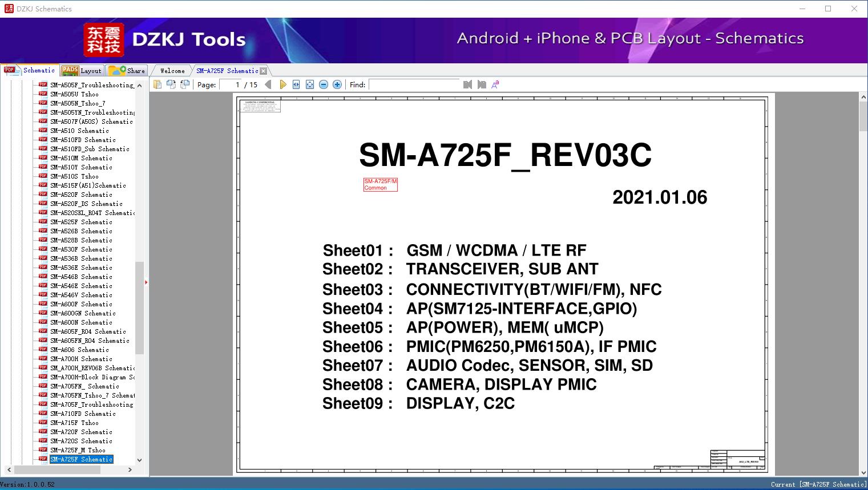Viewport: 868px width, 490px height.
Task: Click the PDF icon beside SM-A600N Schematic
Action: point(43,322)
